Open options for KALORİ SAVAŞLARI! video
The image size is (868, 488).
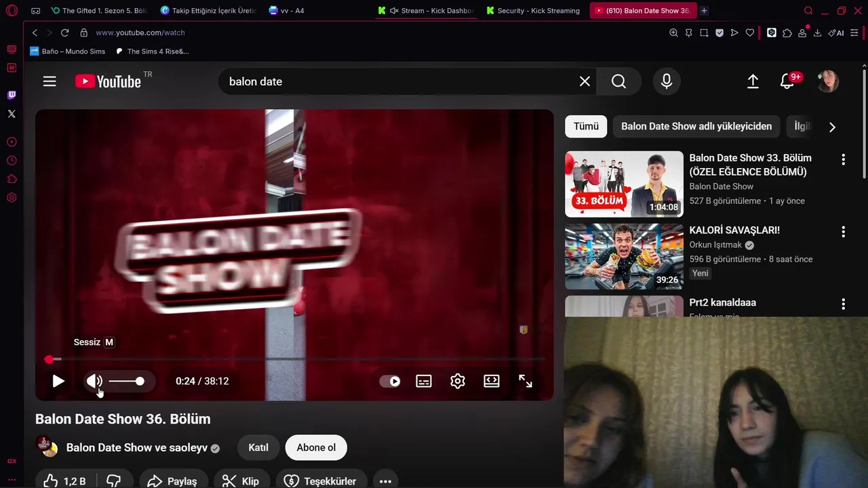click(843, 232)
